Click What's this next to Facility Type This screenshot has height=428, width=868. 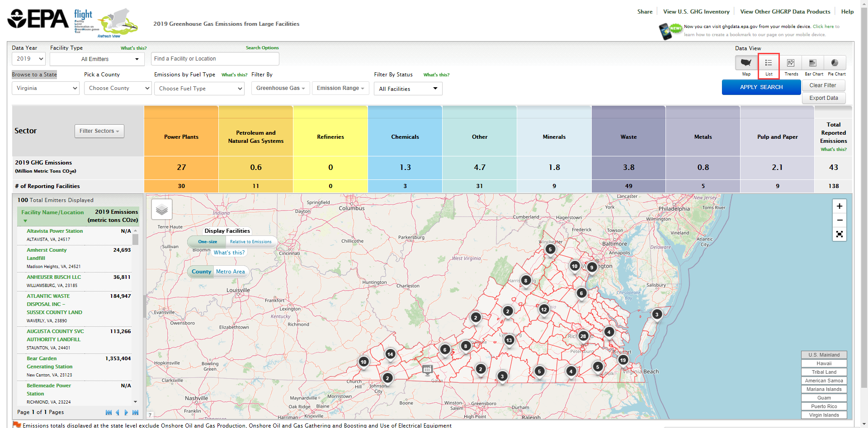point(133,48)
